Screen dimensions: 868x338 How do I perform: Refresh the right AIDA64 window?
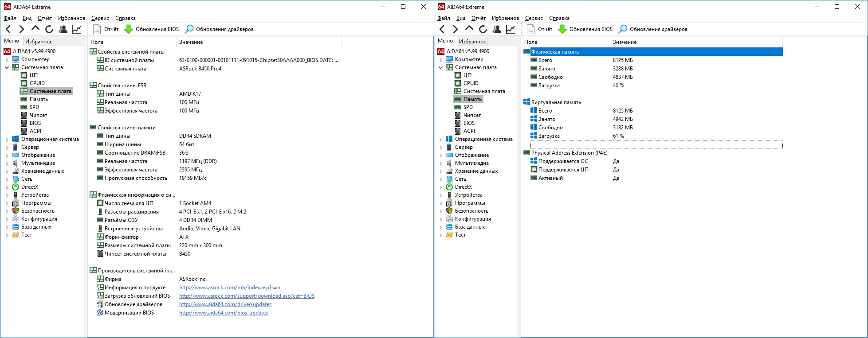point(483,29)
